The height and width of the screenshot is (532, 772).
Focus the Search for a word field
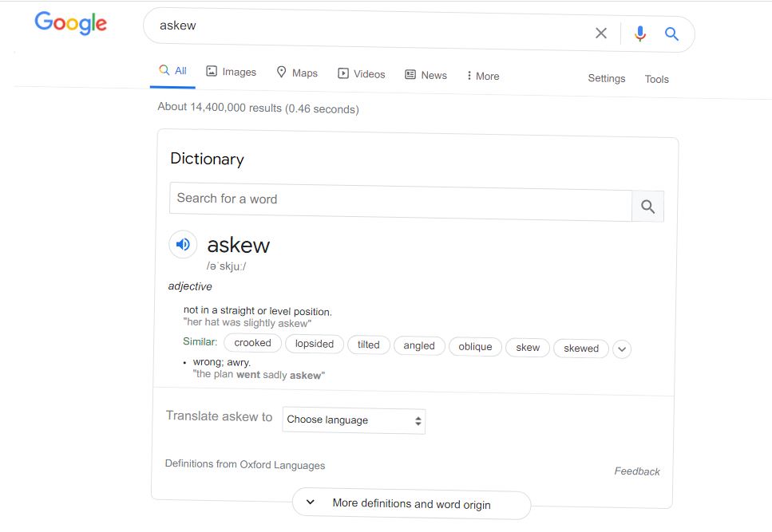401,202
